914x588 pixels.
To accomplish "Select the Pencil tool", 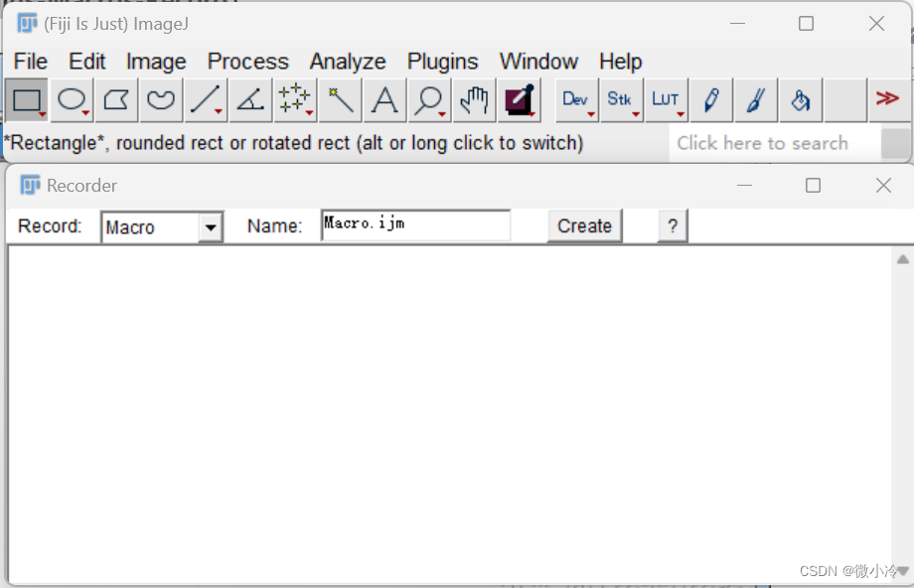I will (711, 99).
